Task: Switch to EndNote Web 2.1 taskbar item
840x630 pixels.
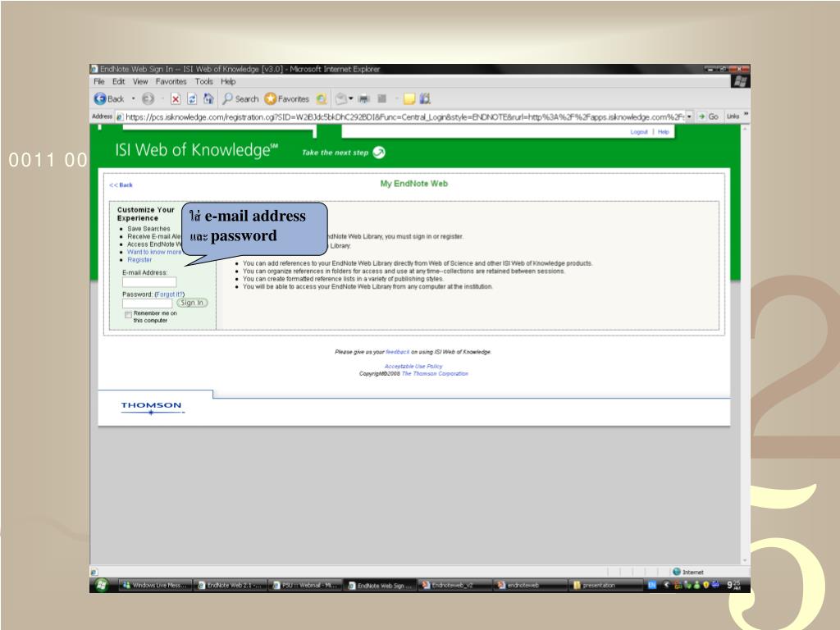Action: [x=229, y=586]
